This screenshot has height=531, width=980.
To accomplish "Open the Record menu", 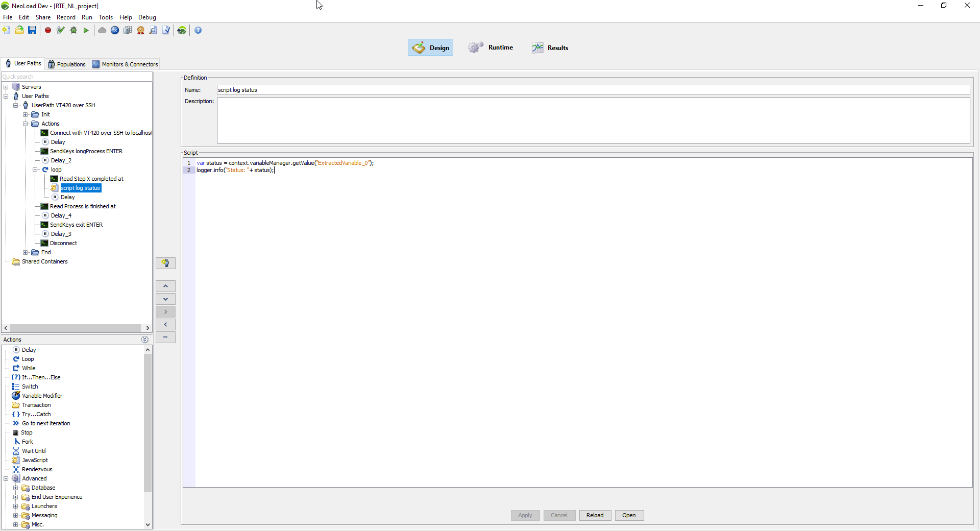I will coord(66,17).
